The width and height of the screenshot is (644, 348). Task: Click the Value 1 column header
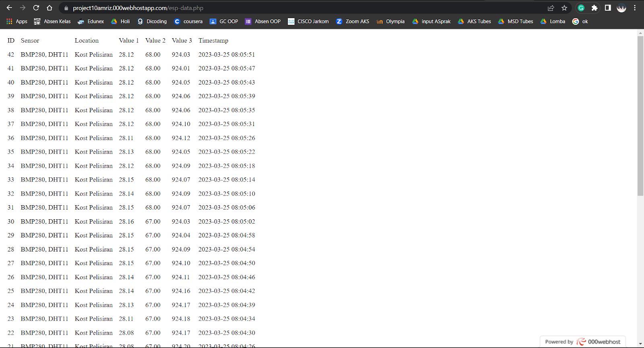[129, 41]
